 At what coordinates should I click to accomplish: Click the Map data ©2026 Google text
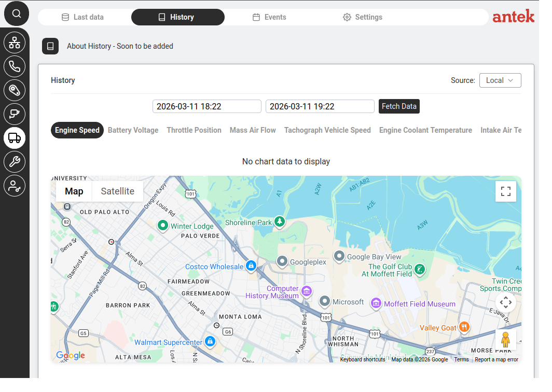point(420,359)
